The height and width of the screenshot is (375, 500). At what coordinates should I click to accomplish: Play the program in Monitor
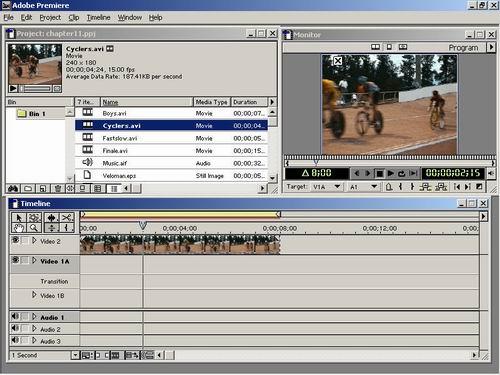391,173
